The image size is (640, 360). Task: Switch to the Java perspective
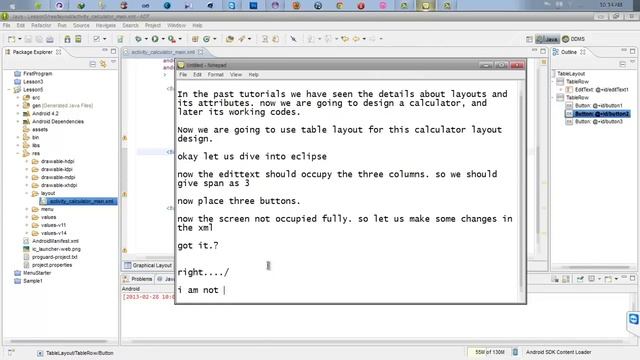click(x=547, y=39)
